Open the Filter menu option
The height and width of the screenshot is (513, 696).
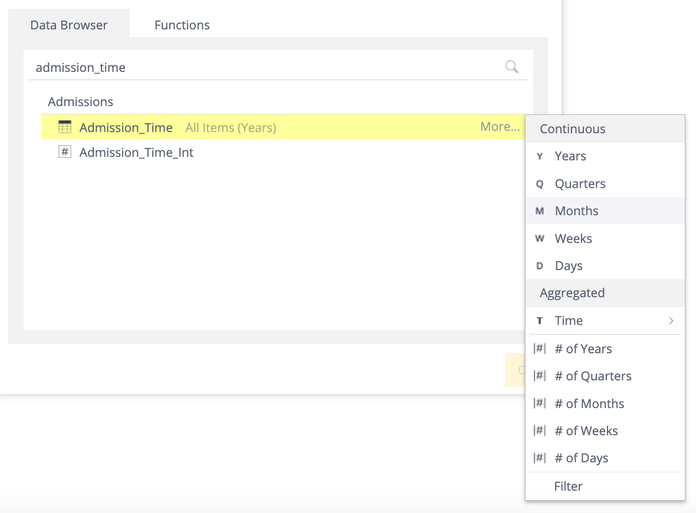[x=568, y=486]
